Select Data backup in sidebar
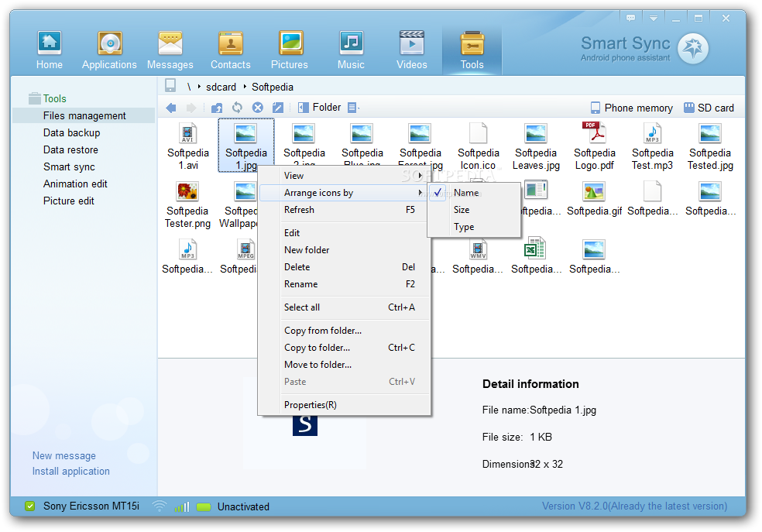Viewport: 762px width, 532px height. (x=71, y=132)
